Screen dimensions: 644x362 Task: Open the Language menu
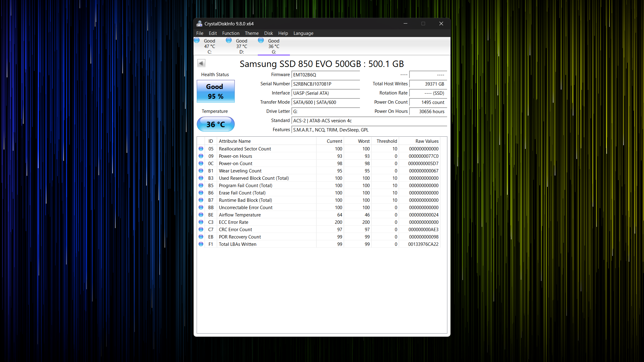pos(303,33)
